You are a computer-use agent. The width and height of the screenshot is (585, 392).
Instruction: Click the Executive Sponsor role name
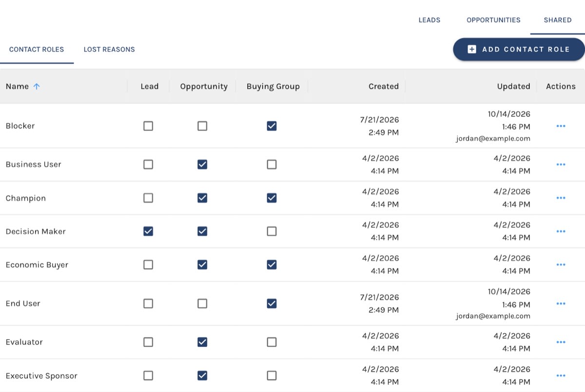coord(41,376)
